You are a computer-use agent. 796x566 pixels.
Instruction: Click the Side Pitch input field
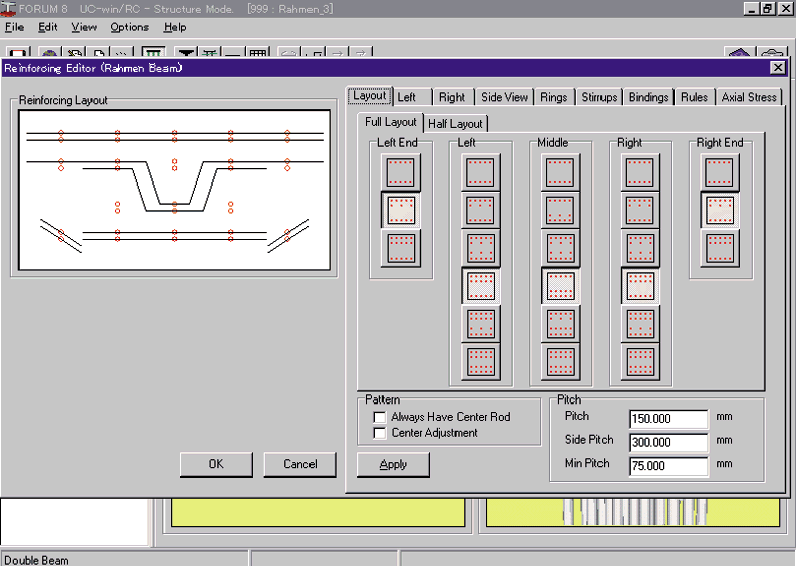668,442
